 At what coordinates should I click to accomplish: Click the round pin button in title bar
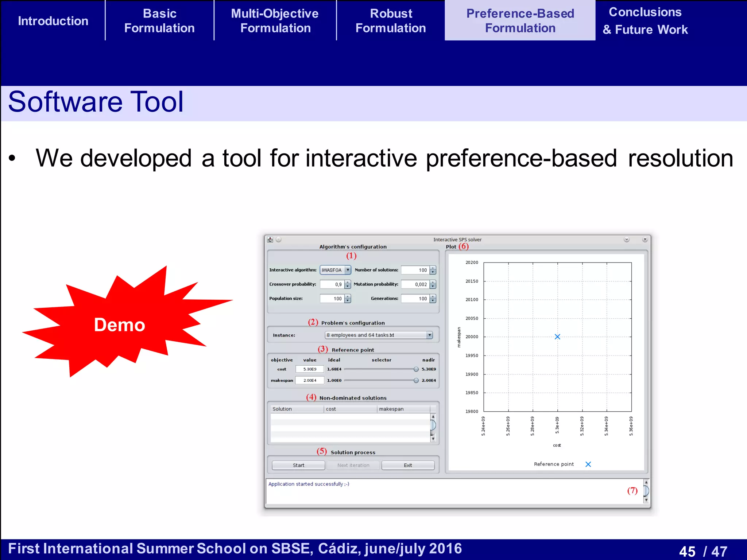[x=279, y=240]
